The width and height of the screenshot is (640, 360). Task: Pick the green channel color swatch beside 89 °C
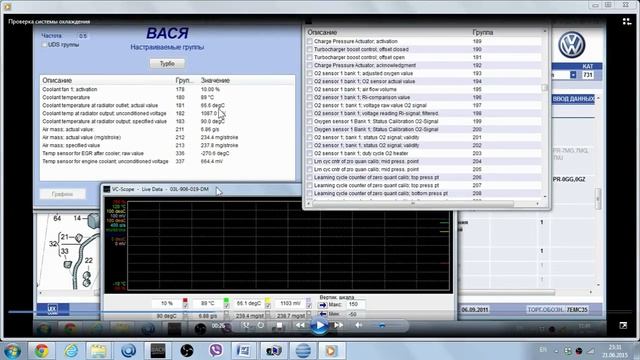(x=226, y=300)
